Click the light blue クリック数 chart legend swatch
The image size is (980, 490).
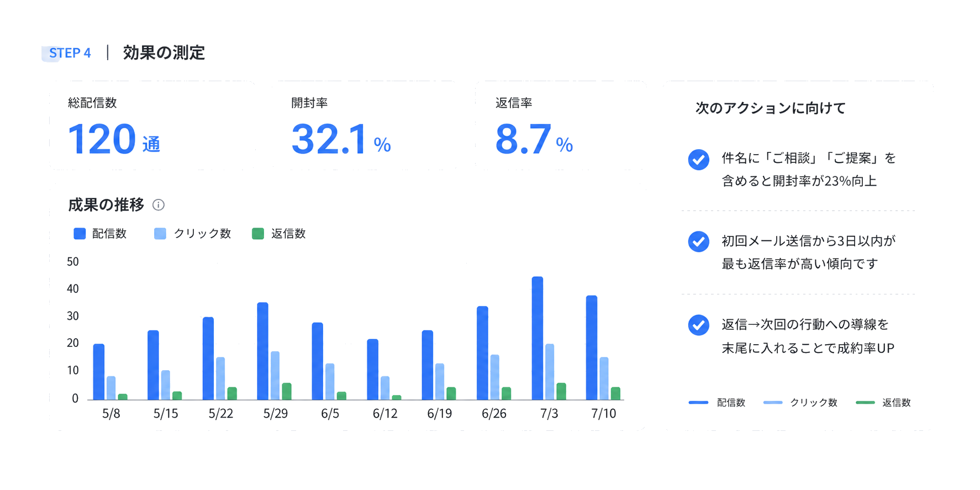pyautogui.click(x=160, y=234)
